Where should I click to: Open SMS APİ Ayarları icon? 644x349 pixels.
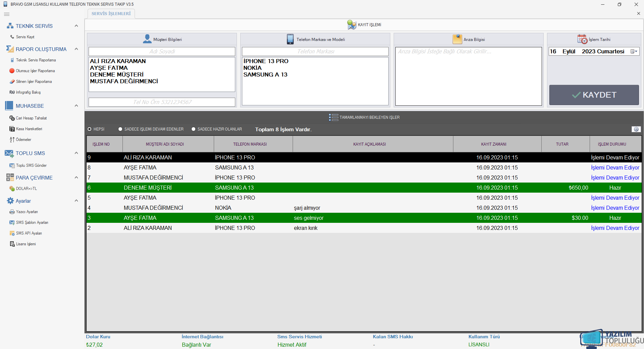(x=12, y=233)
